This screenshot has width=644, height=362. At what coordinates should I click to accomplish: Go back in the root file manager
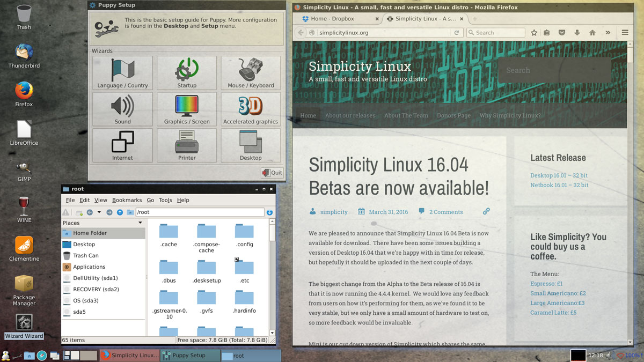[90, 212]
